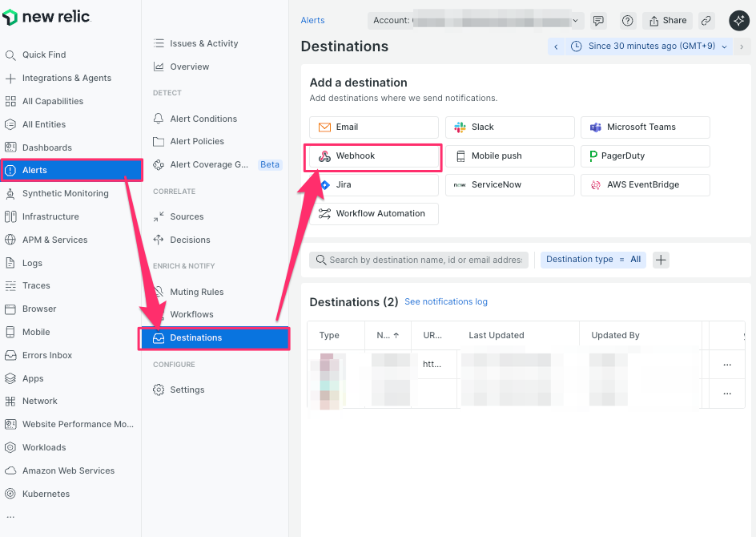Viewport: 756px width, 537px height.
Task: Click the destination search field
Action: (424, 260)
